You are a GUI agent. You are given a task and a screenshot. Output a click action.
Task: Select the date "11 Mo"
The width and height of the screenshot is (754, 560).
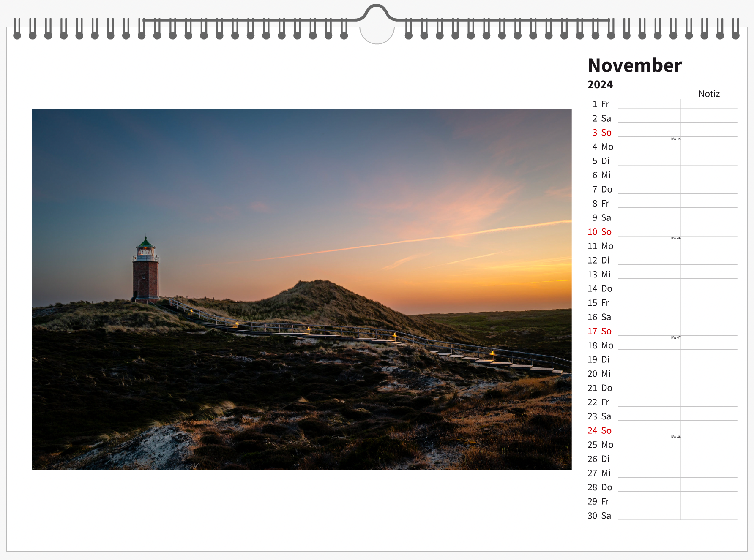click(601, 246)
